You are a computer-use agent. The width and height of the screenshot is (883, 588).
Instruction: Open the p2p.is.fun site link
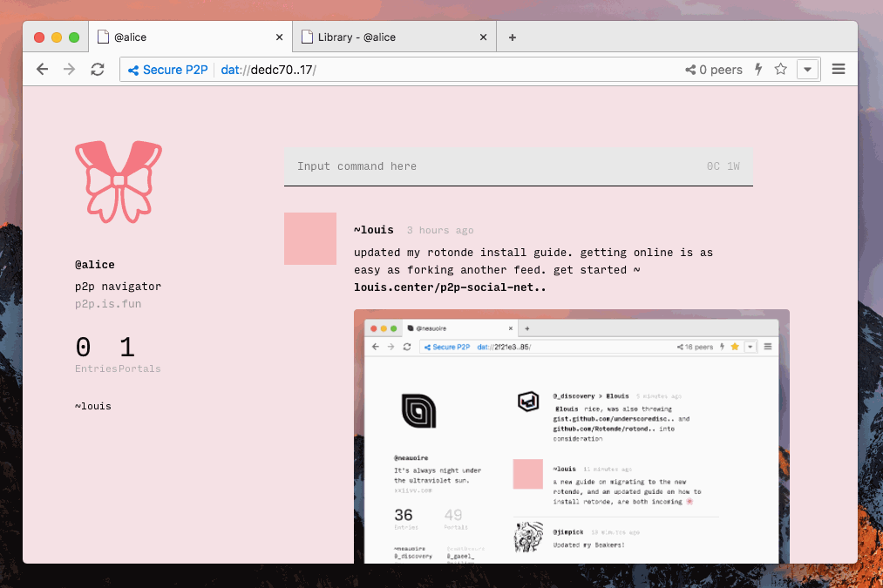tap(108, 304)
